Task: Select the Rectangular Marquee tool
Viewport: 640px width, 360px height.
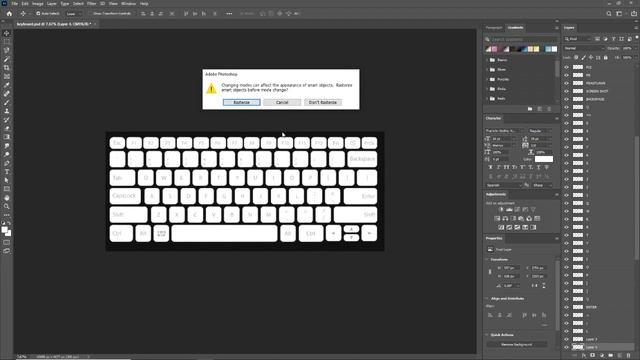Action: point(7,42)
